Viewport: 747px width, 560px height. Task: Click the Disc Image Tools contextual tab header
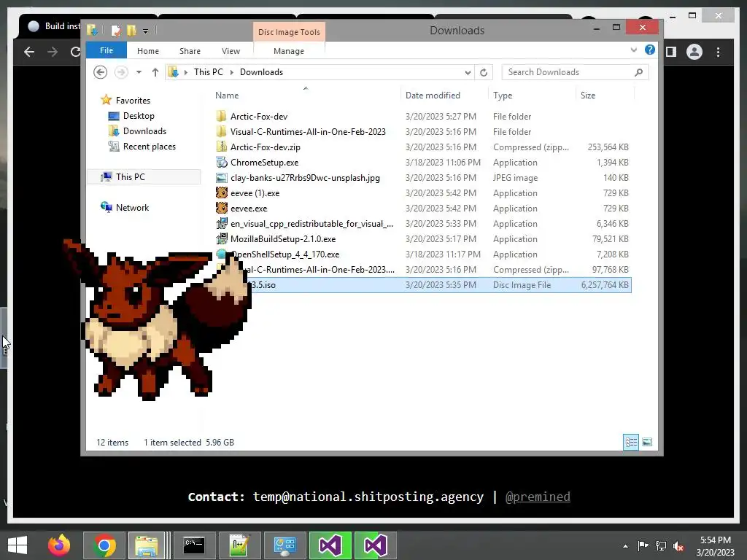coord(289,32)
